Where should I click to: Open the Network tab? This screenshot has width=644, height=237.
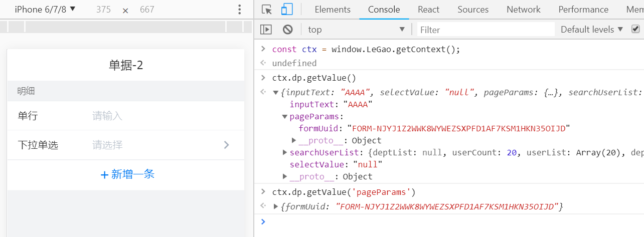click(523, 10)
